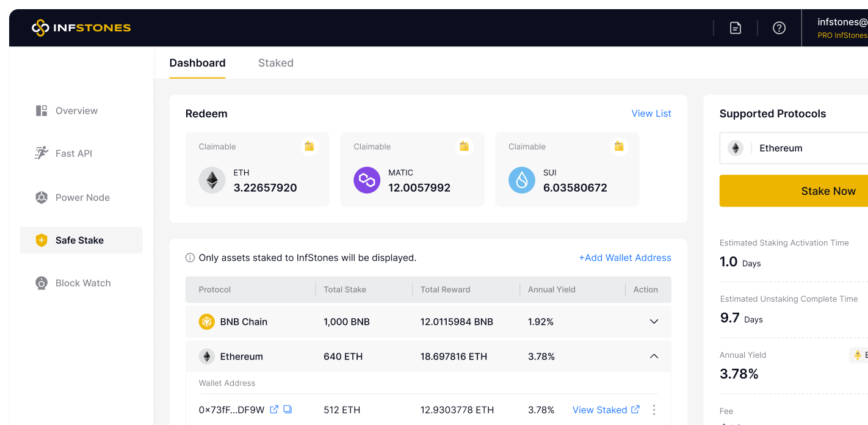Click the MATIC coin icon in Redeem
Viewport: 868px width, 425px height.
pyautogui.click(x=367, y=180)
